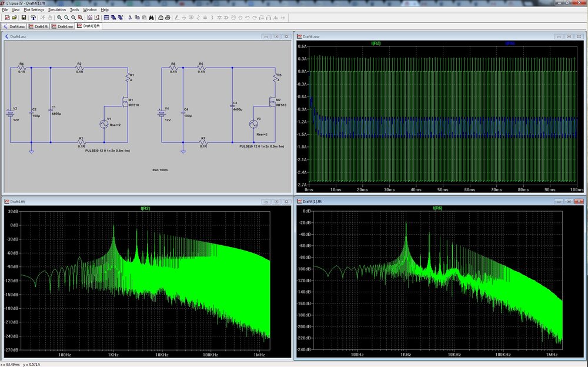Switch to the Draft4.raw tab
Screen dimensions: 588x367
(62, 26)
